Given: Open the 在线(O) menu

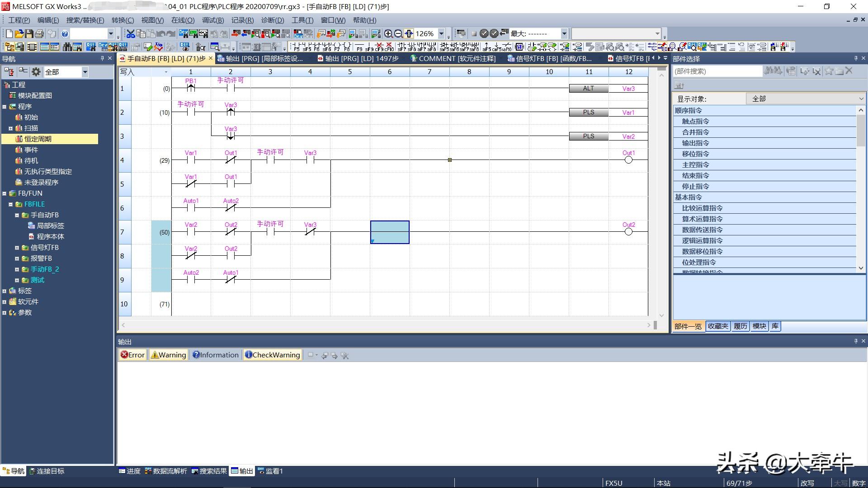Looking at the screenshot, I should (x=183, y=20).
